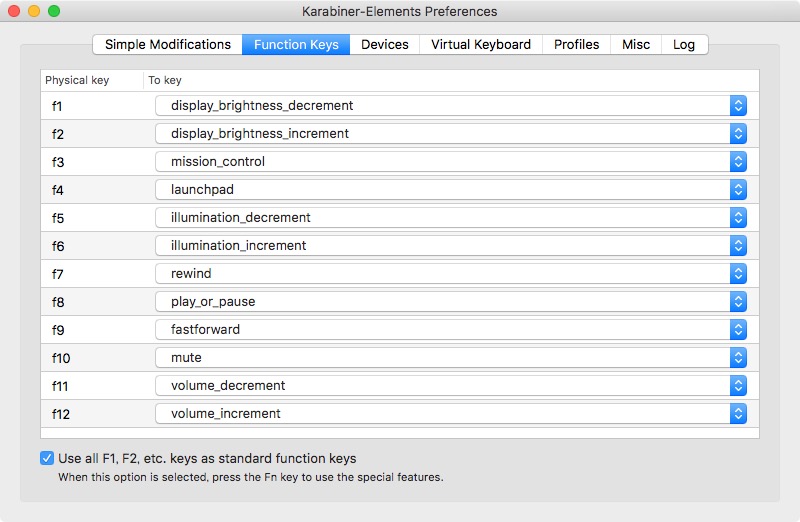The width and height of the screenshot is (800, 522).
Task: Select the f6 physical key label
Action: (x=58, y=246)
